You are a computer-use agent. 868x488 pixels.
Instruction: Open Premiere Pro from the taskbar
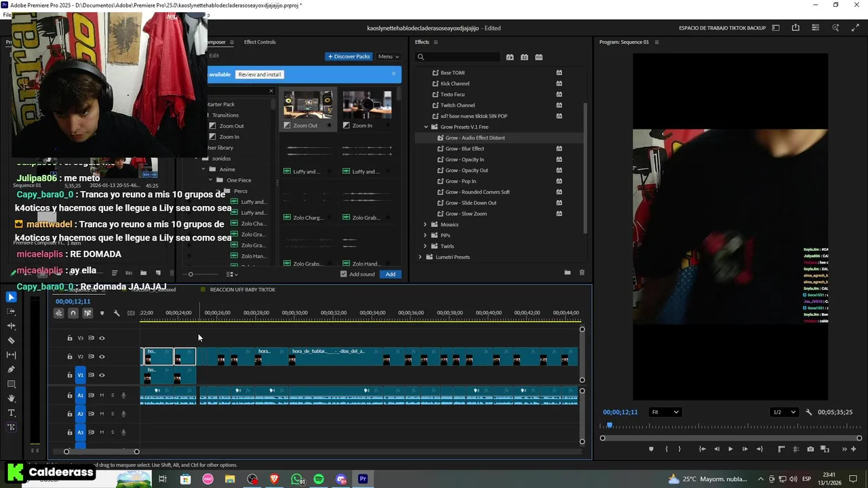tap(363, 479)
